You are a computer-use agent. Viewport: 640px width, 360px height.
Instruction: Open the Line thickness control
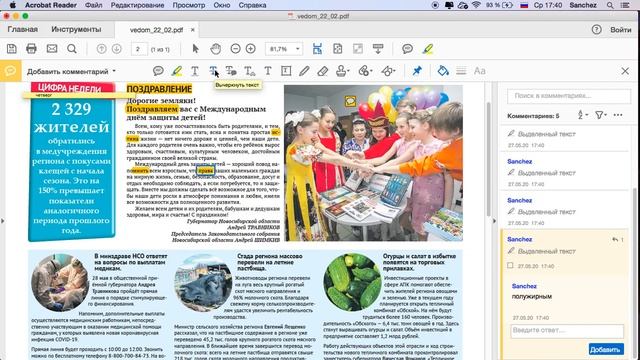(x=461, y=71)
